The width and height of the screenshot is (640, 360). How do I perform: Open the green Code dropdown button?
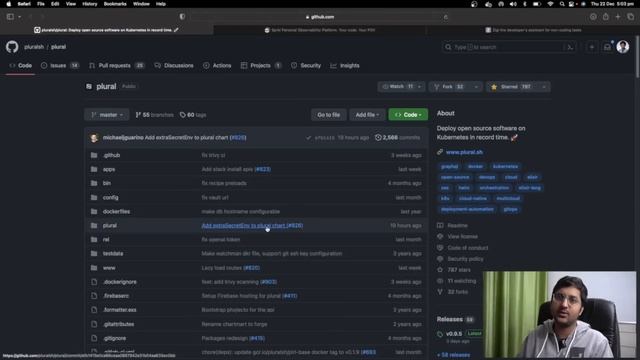(x=408, y=115)
